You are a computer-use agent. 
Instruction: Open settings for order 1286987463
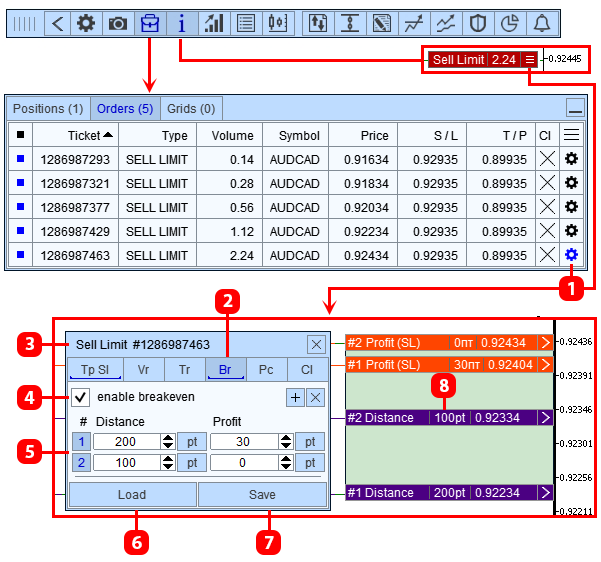[x=571, y=255]
